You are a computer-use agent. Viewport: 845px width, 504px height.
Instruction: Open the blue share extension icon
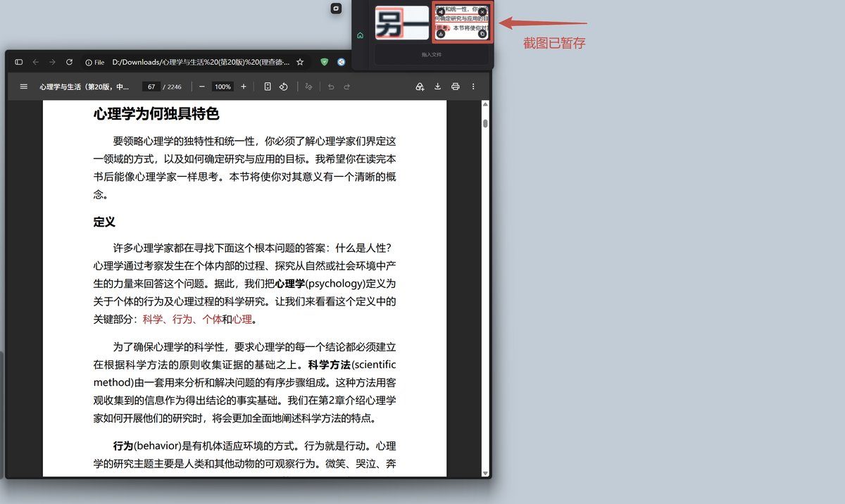click(x=342, y=62)
